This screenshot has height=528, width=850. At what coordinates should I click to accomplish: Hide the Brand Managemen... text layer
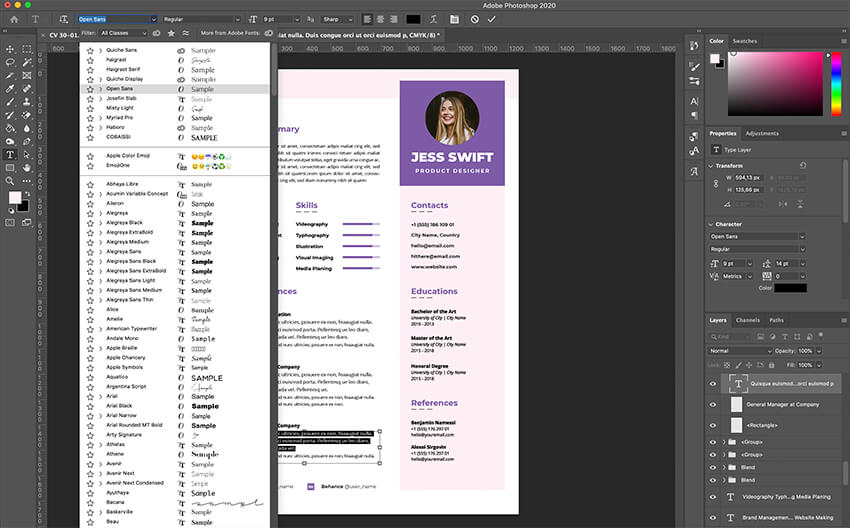pos(713,518)
